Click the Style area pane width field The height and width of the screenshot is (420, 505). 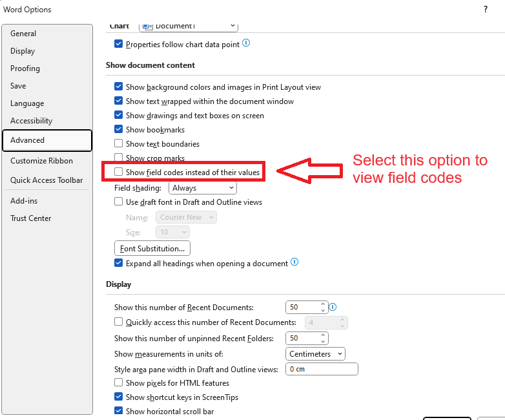point(322,369)
